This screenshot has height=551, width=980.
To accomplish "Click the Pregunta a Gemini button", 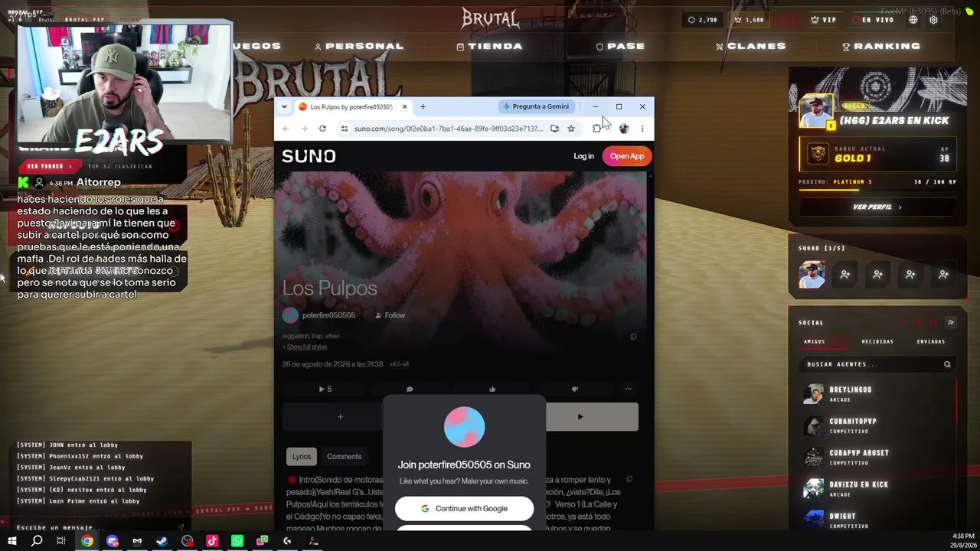I will click(x=536, y=106).
